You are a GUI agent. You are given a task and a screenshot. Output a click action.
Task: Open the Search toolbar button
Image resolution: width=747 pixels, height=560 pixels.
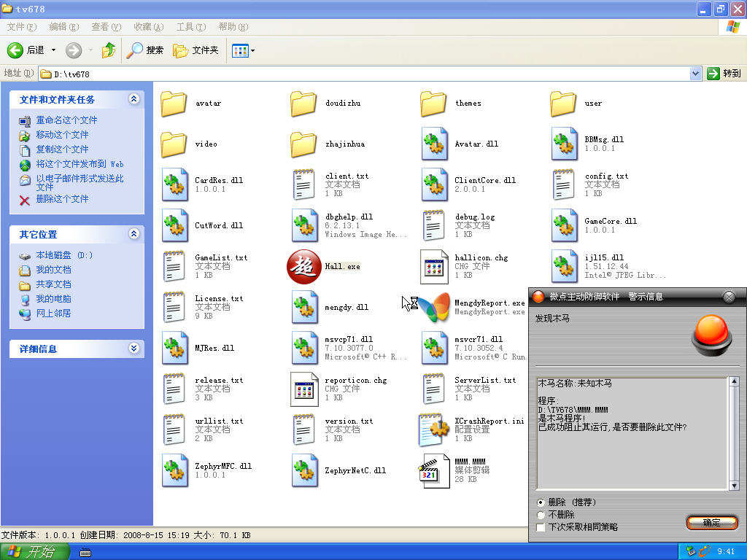[x=145, y=50]
